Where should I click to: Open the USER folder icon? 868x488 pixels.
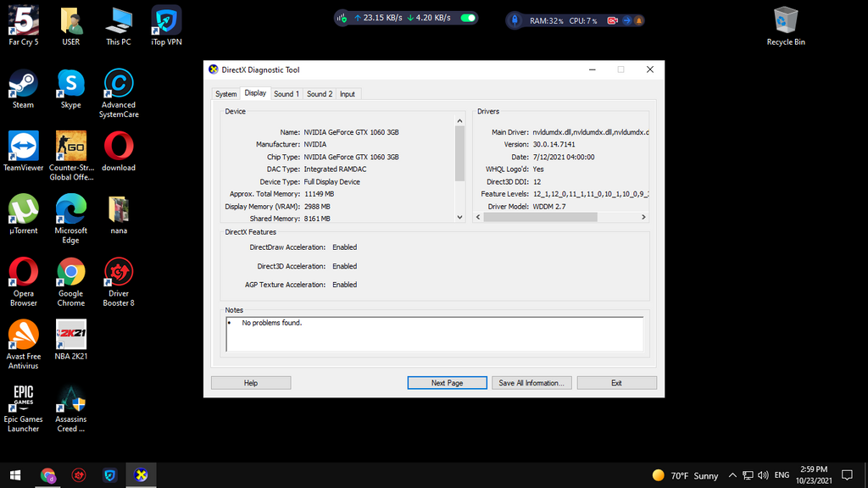click(71, 26)
